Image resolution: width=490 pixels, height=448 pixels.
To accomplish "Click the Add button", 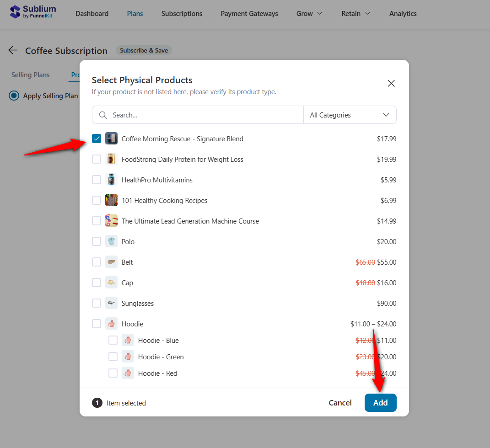I will (x=380, y=403).
